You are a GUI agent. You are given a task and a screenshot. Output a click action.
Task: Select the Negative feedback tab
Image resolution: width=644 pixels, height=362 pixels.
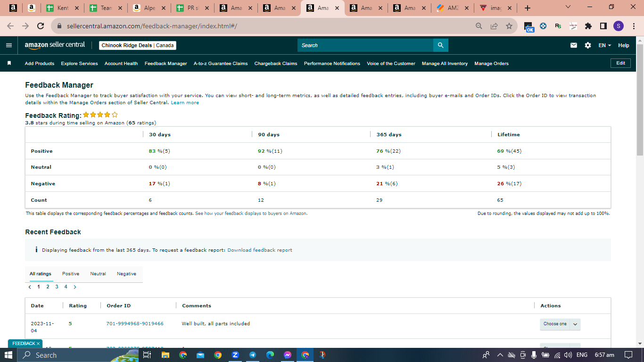[126, 274]
